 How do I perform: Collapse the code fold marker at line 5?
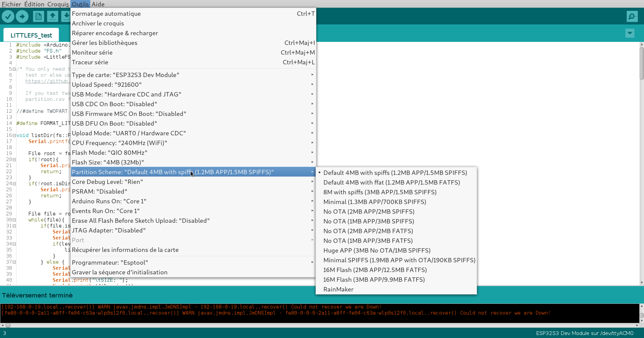[14, 69]
